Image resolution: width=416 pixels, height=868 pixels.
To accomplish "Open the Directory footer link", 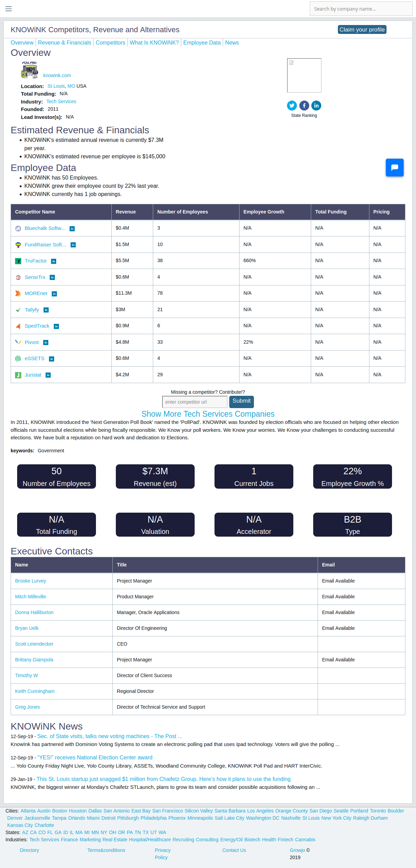I will [x=29, y=850].
